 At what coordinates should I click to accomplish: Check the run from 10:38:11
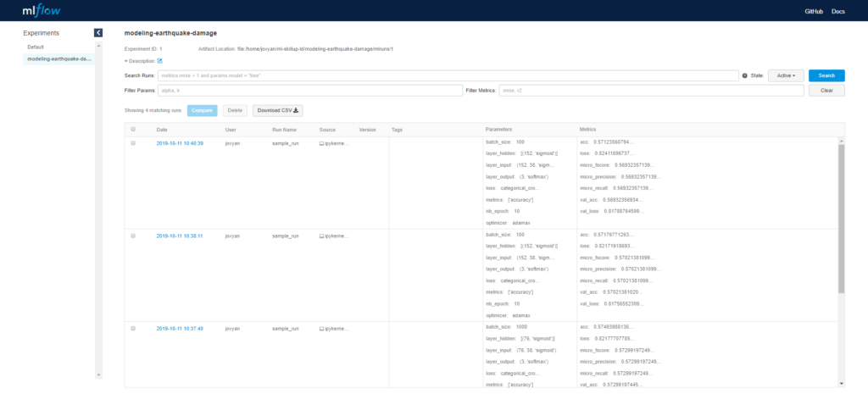pos(133,236)
